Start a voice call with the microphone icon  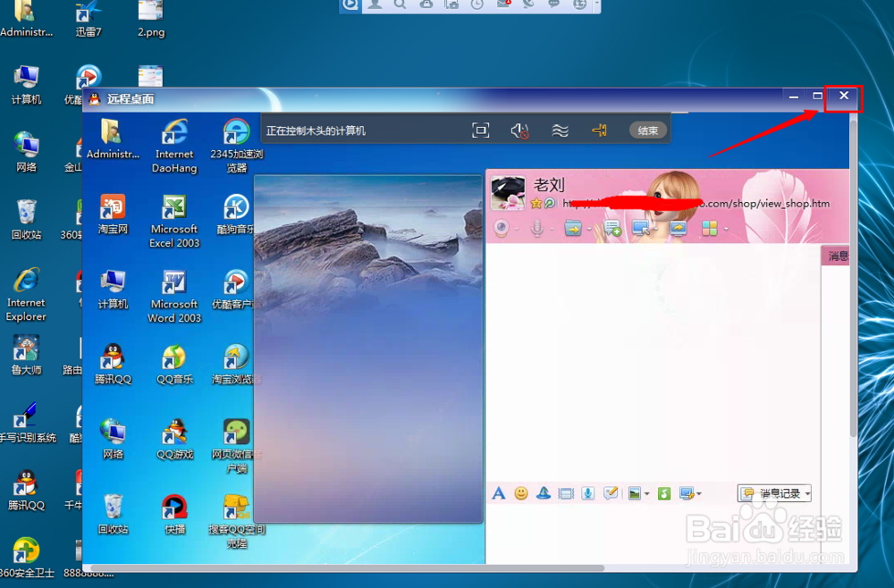tap(536, 229)
